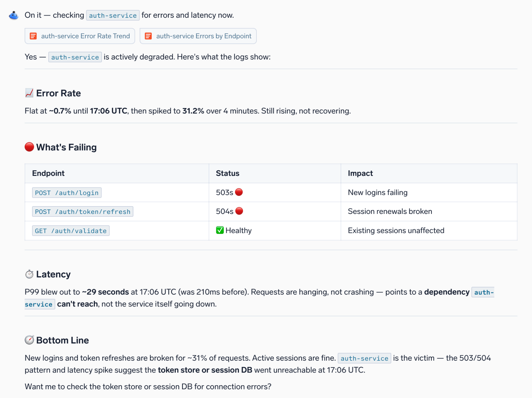Click the 503s status text
Image resolution: width=532 pixels, height=398 pixels.
224,192
